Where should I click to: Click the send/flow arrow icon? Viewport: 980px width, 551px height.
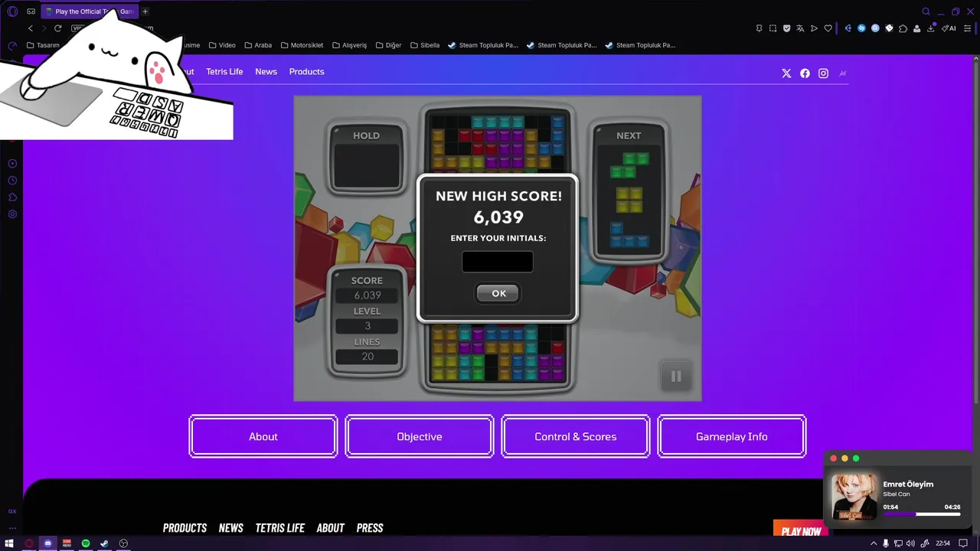[814, 28]
